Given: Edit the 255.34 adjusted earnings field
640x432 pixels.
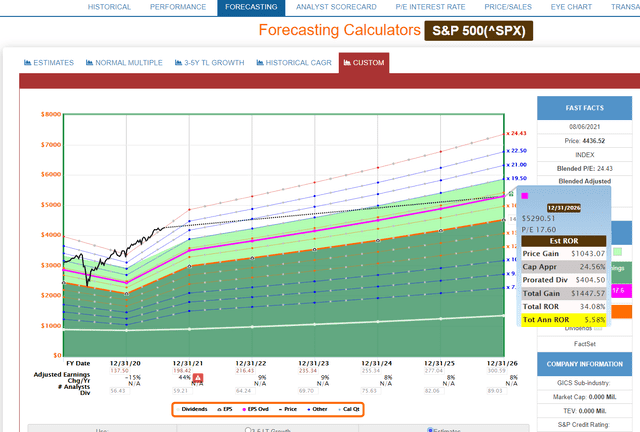Looking at the screenshot, I should click(x=371, y=371).
